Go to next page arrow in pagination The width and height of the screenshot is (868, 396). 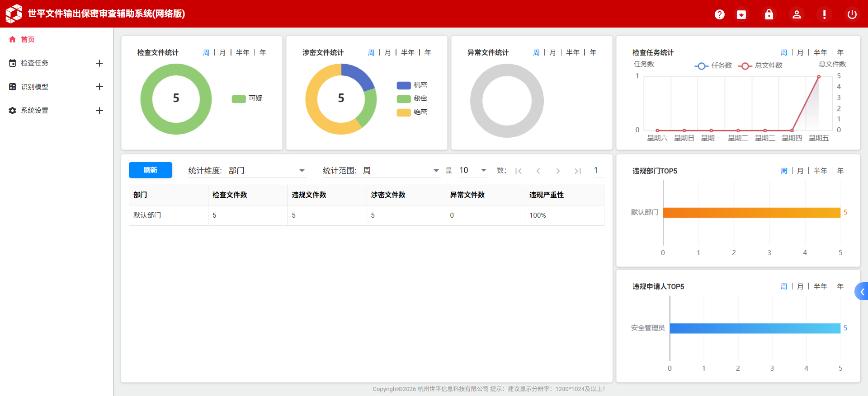(558, 171)
